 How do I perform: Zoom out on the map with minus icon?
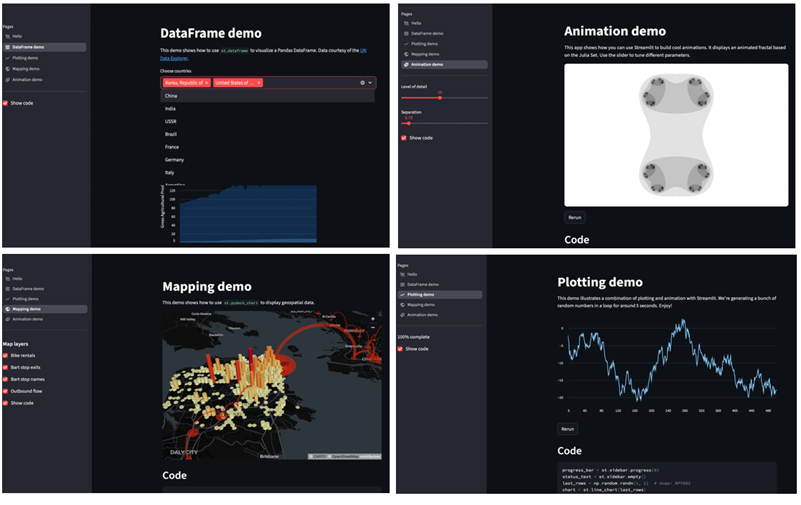click(x=372, y=328)
